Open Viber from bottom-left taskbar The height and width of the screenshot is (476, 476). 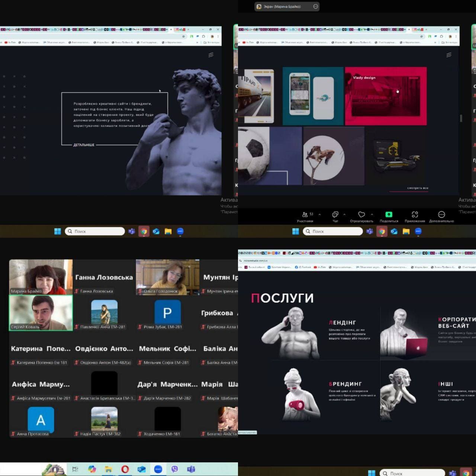click(174, 469)
